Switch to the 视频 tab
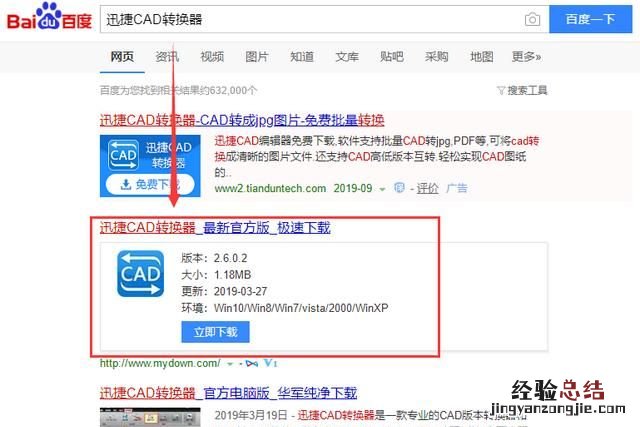640x427 pixels. (x=212, y=56)
